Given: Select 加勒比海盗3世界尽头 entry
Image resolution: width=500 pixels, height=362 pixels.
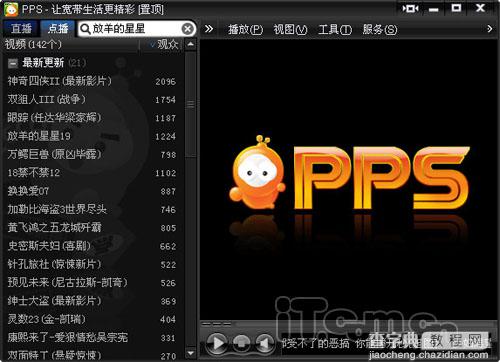Looking at the screenshot, I should (x=92, y=209).
